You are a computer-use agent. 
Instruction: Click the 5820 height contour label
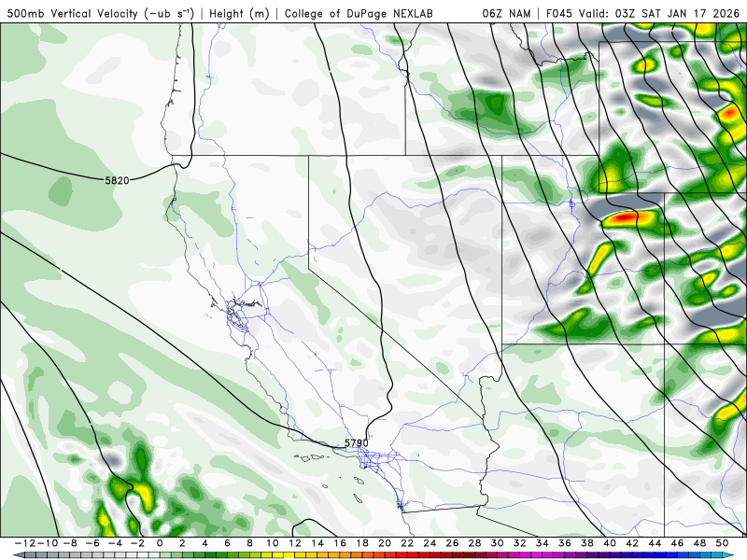117,180
